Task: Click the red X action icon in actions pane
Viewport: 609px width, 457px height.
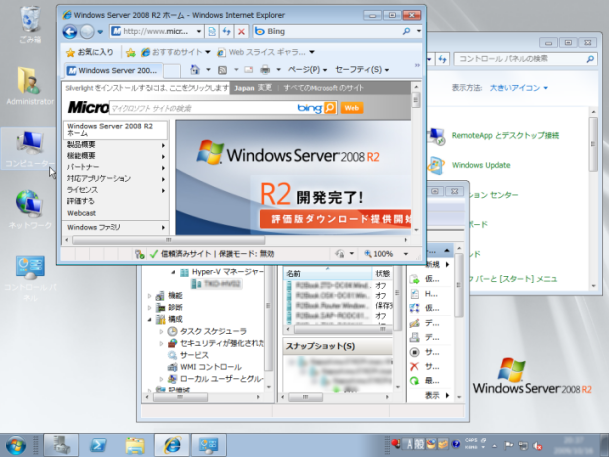Action: click(x=414, y=366)
